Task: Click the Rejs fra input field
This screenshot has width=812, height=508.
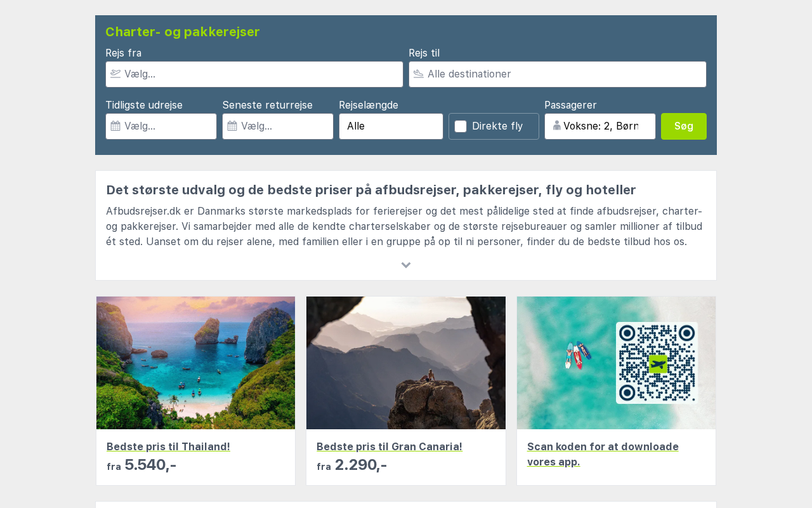Action: pyautogui.click(x=254, y=74)
